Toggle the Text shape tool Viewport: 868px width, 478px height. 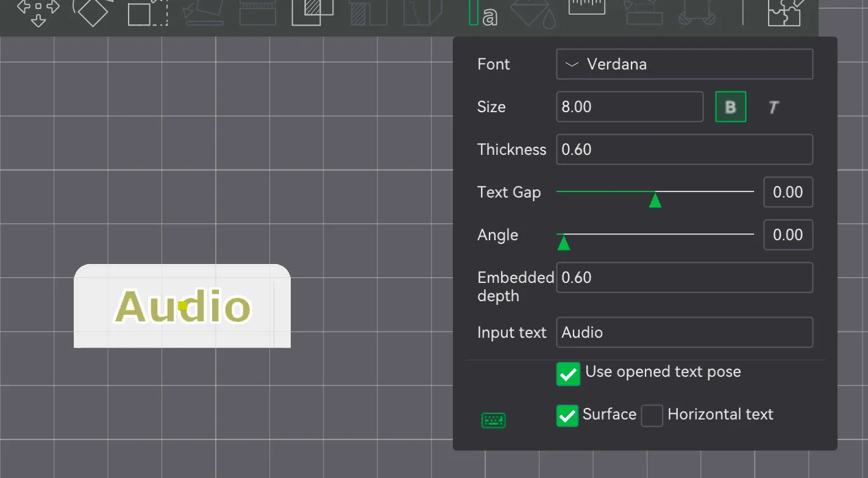[483, 13]
